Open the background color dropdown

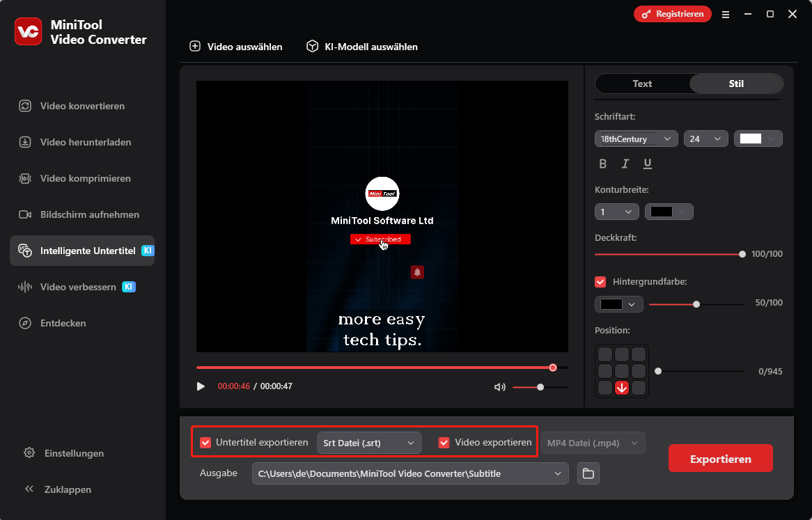point(619,304)
